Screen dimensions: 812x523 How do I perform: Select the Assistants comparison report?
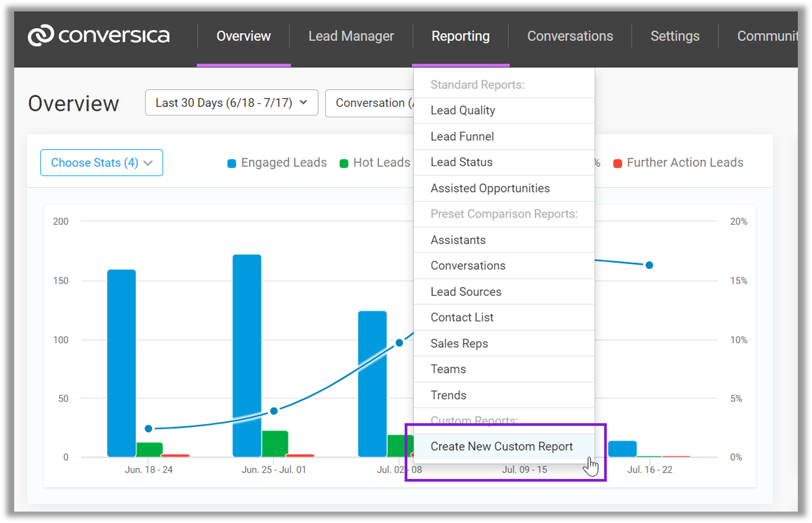pyautogui.click(x=504, y=240)
